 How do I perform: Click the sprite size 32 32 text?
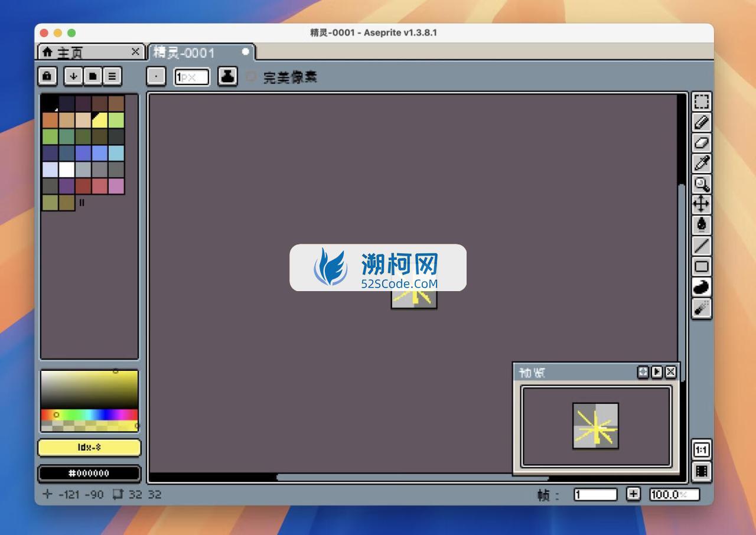(x=145, y=494)
